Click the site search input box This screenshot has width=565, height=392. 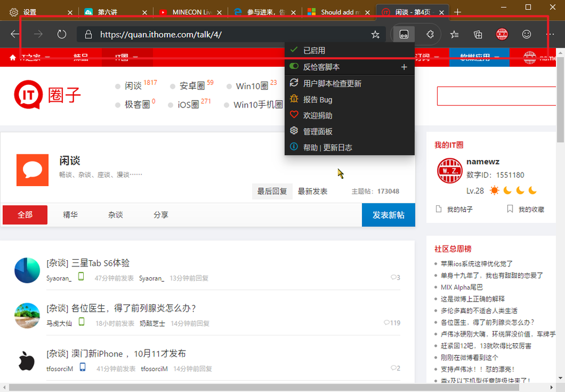[x=497, y=96]
